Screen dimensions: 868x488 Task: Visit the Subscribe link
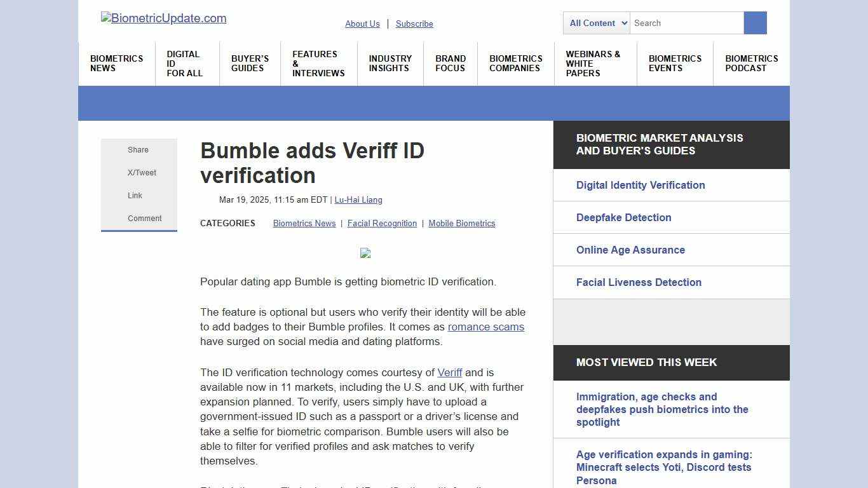[x=414, y=24]
